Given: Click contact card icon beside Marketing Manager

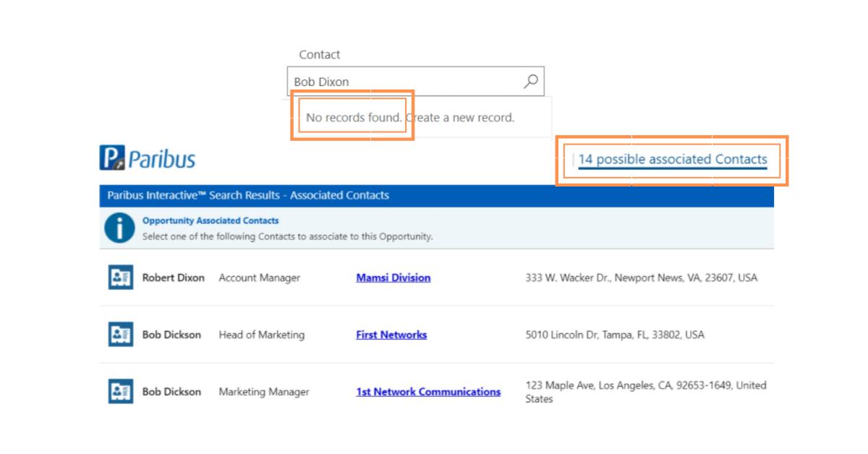Looking at the screenshot, I should tap(120, 392).
